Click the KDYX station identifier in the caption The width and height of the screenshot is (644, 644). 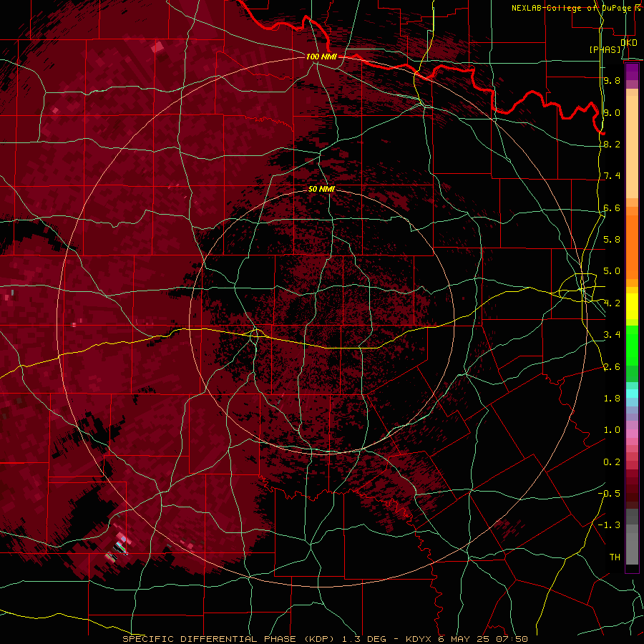coord(419,639)
